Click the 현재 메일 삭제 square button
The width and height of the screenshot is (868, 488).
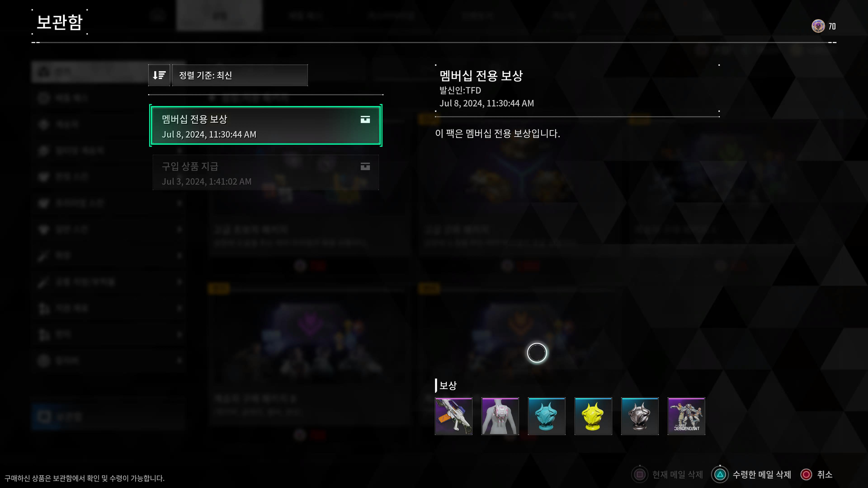coord(667,474)
